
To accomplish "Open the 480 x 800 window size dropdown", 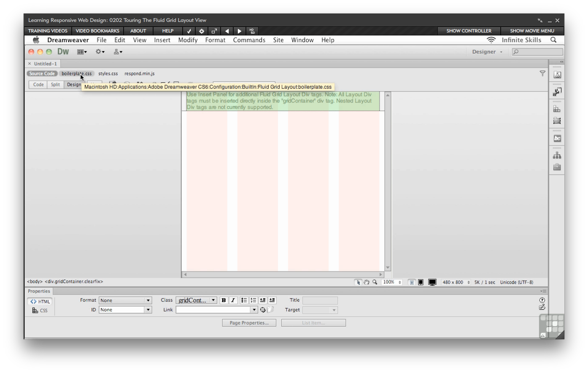I will pos(456,282).
